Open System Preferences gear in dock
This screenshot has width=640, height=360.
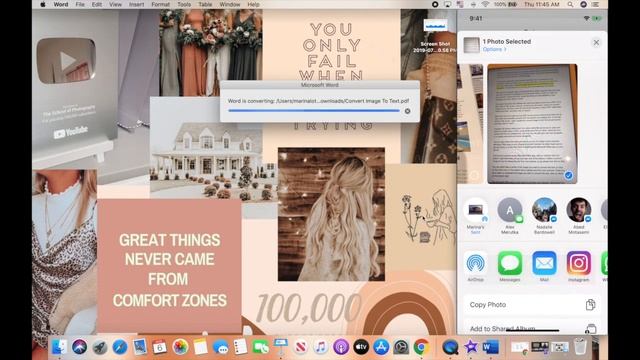pyautogui.click(x=401, y=347)
